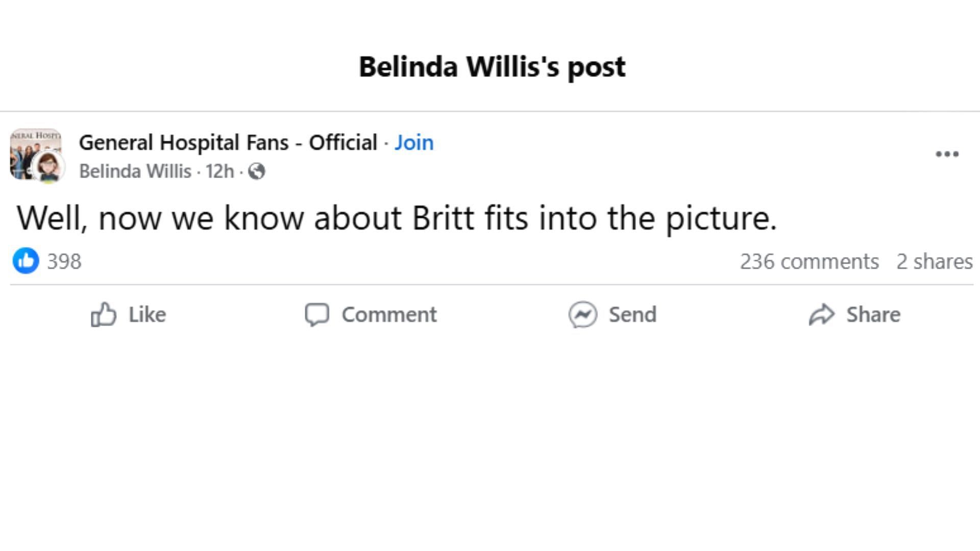Click the blue like reaction icon
Viewport: 980px width, 551px height.
pos(26,261)
